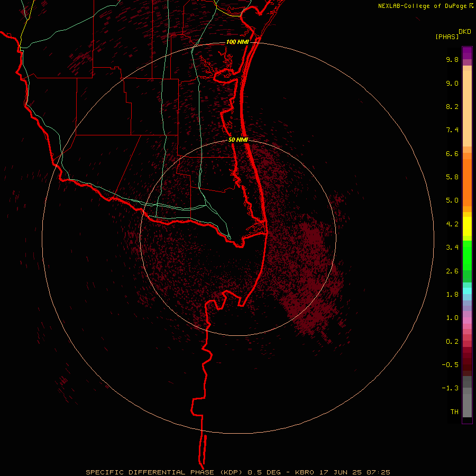Screen dimensions: 476x476
Task: Click the -1.3 value on color scale
Action: [450, 388]
